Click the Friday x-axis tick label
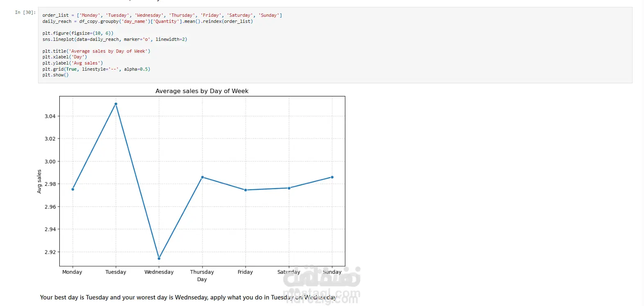The width and height of the screenshot is (644, 306). click(x=245, y=272)
